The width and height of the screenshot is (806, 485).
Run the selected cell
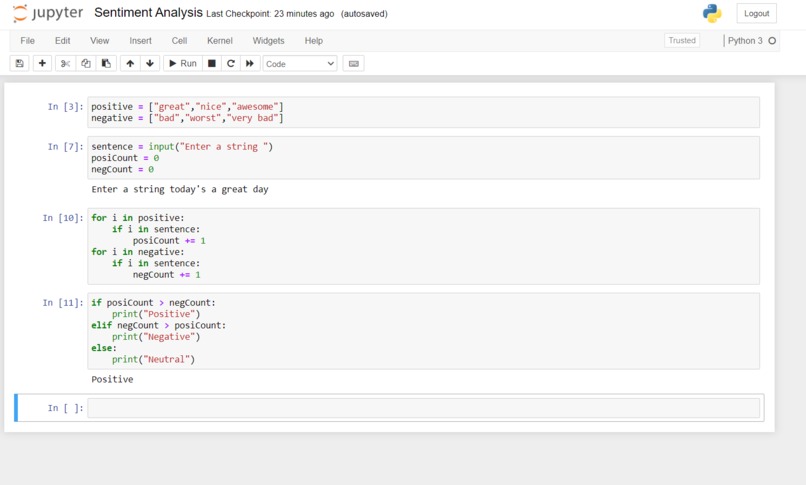(x=182, y=64)
